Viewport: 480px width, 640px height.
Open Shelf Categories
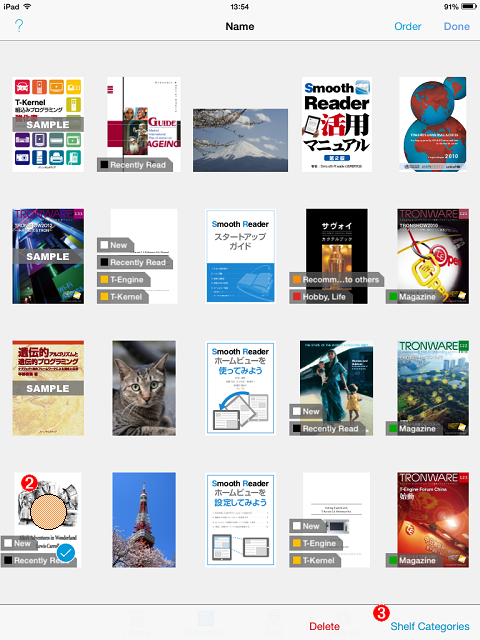pos(430,626)
